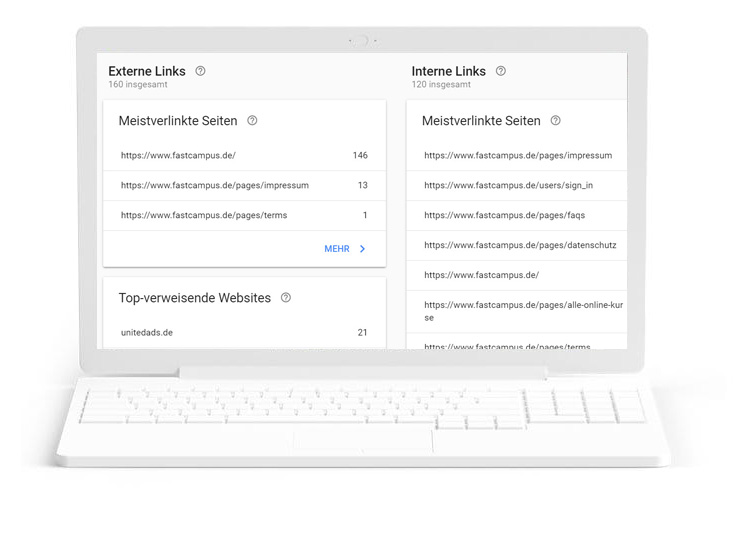The width and height of the screenshot is (739, 548).
Task: Click the Top-verweisende Websites card title
Action: click(x=195, y=298)
